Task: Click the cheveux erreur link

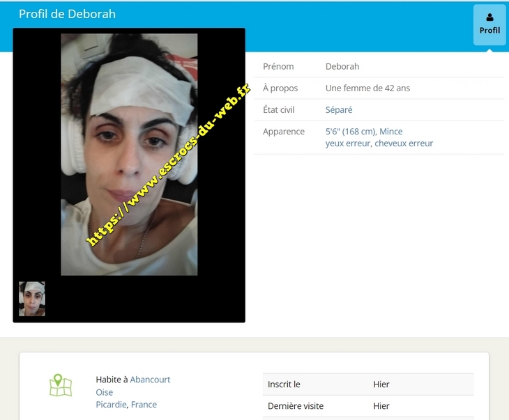Action: point(404,143)
